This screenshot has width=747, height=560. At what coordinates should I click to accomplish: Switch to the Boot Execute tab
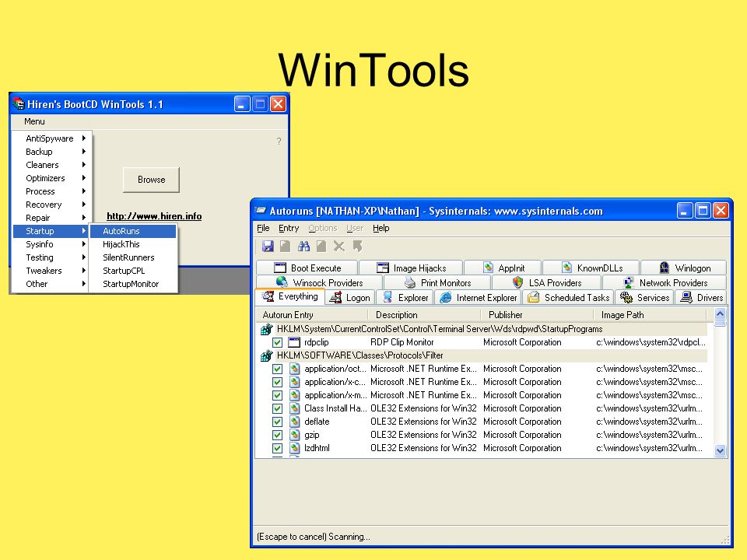click(x=307, y=268)
